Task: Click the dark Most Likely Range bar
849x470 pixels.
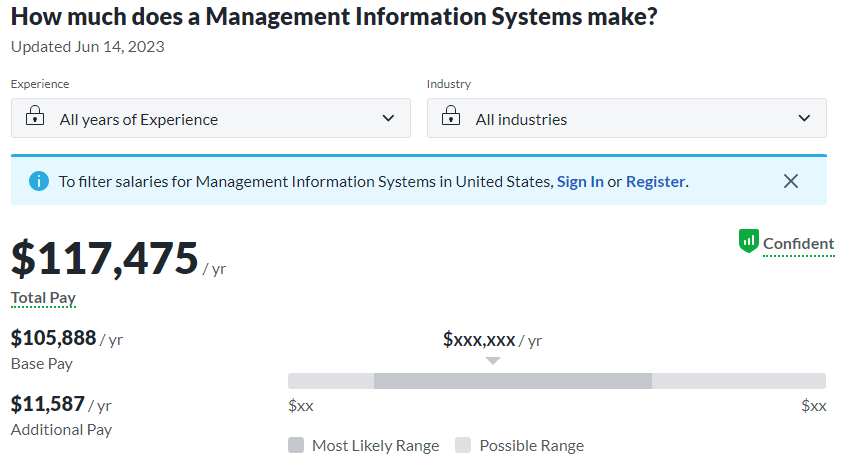Action: point(512,381)
